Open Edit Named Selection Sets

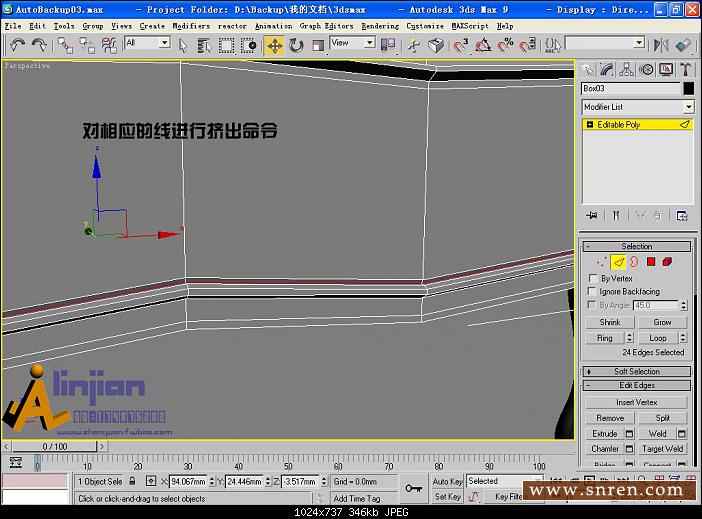552,45
